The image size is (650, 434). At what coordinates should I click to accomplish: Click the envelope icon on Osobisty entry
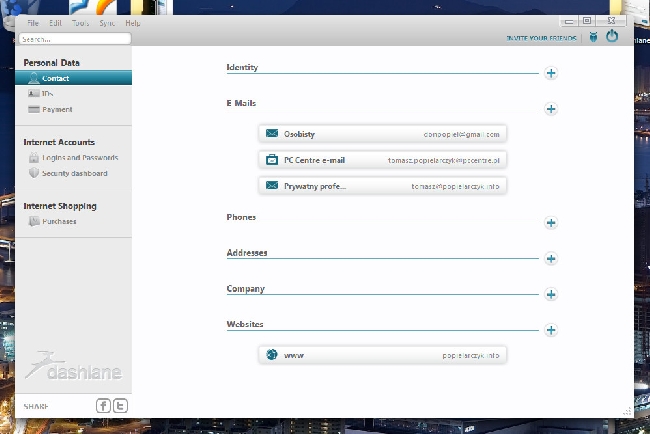tap(271, 133)
